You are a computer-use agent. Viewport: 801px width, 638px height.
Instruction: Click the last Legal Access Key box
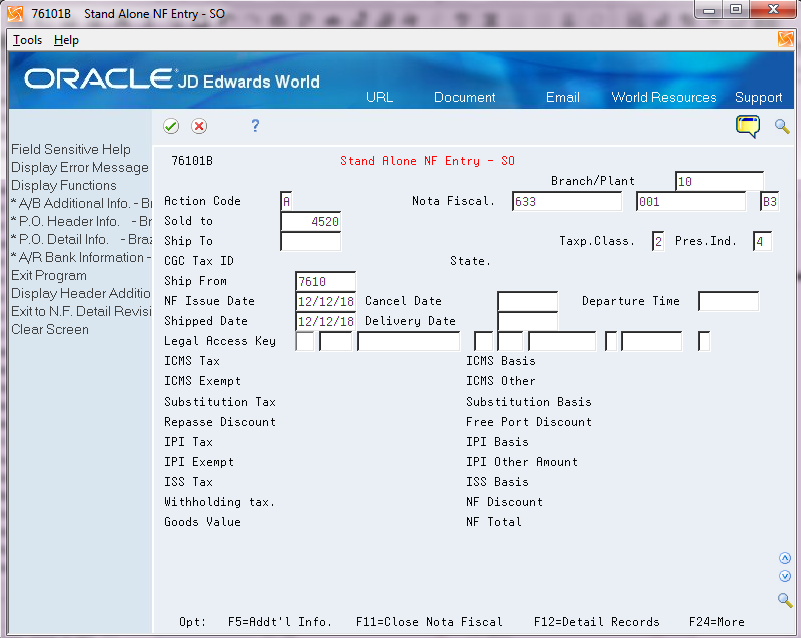[x=704, y=341]
